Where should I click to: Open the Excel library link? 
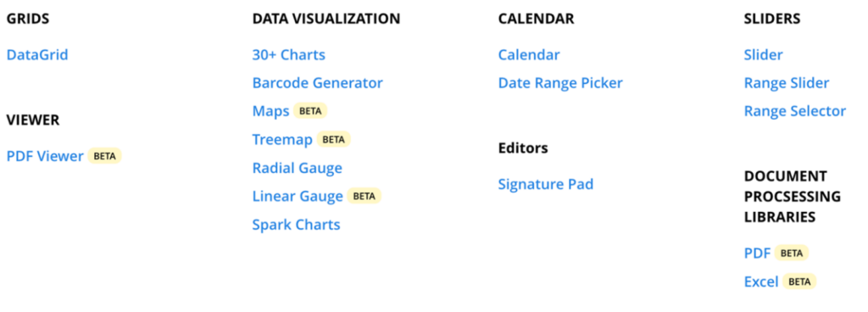761,281
